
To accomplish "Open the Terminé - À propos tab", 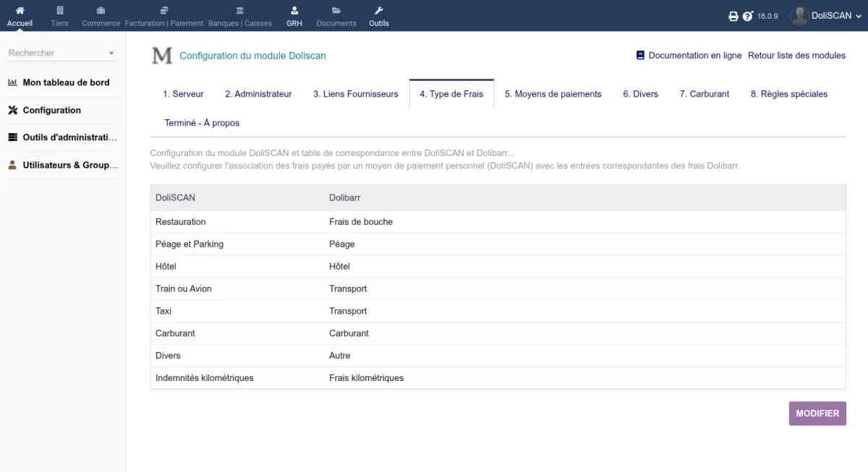I will [202, 123].
